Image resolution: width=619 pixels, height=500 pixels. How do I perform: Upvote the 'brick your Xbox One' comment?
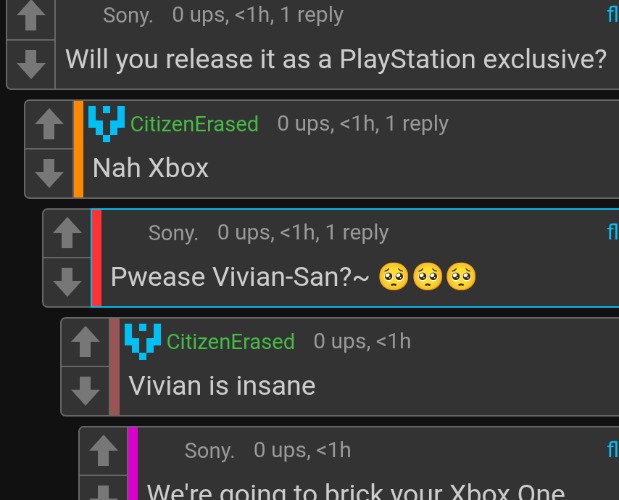pos(103,451)
